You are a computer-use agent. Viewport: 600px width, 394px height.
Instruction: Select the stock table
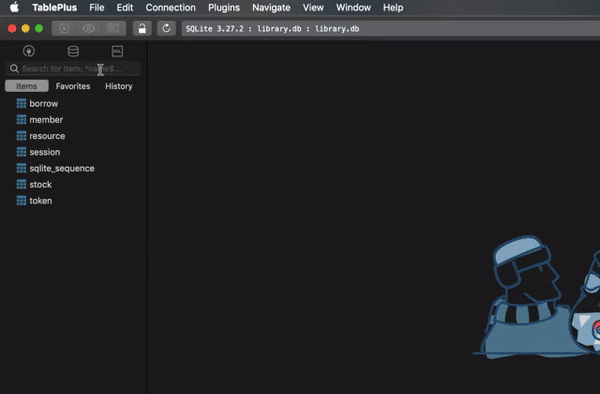(x=40, y=184)
